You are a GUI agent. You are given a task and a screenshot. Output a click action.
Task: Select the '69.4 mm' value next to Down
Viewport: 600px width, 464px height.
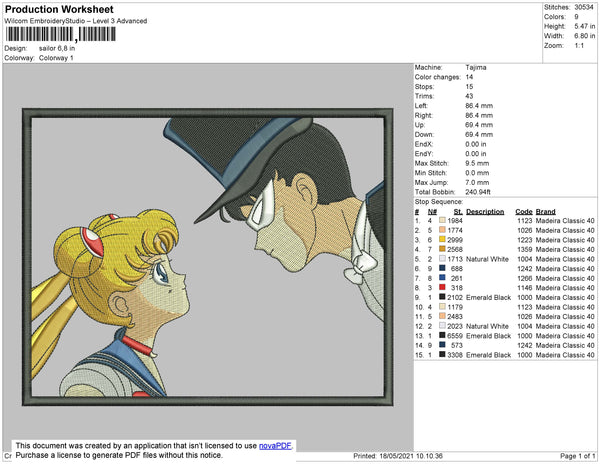[479, 134]
